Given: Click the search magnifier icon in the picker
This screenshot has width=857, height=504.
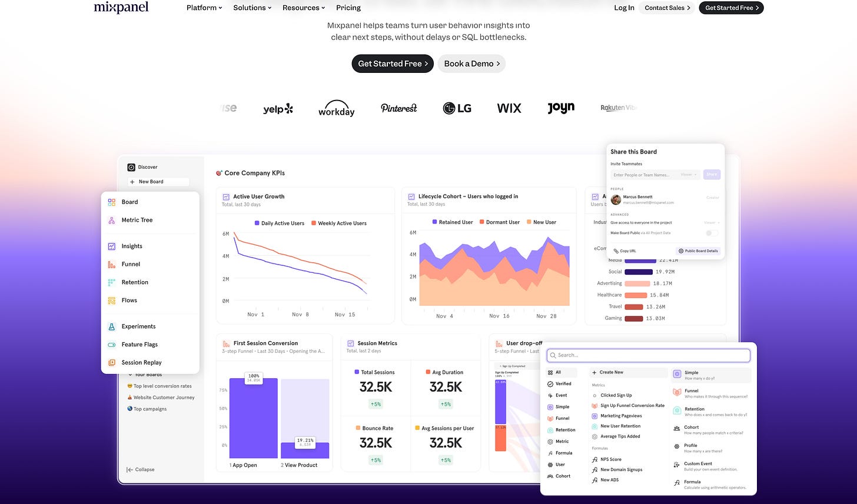Looking at the screenshot, I should click(553, 355).
